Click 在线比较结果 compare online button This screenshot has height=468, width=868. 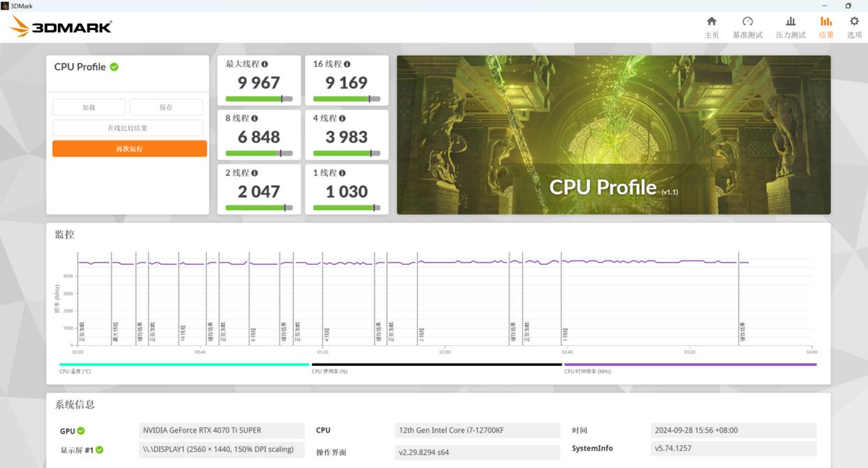tap(127, 128)
